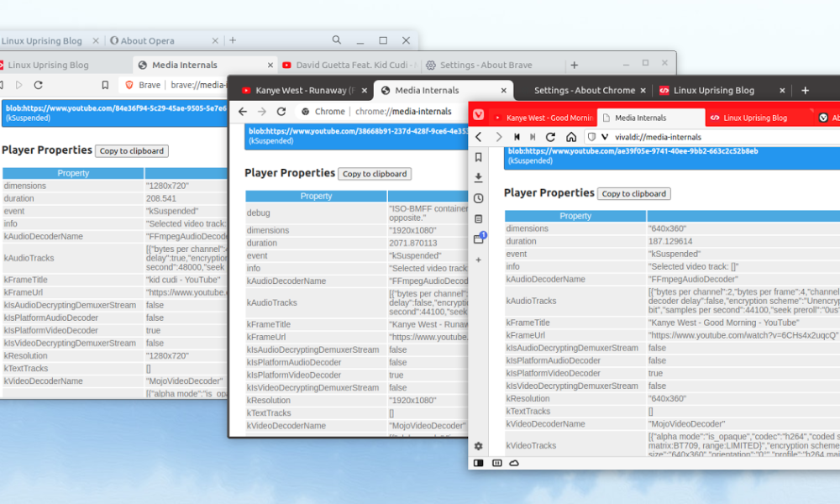This screenshot has height=504, width=840.
Task: Click the Chrome site info icon in the address bar
Action: 306,112
